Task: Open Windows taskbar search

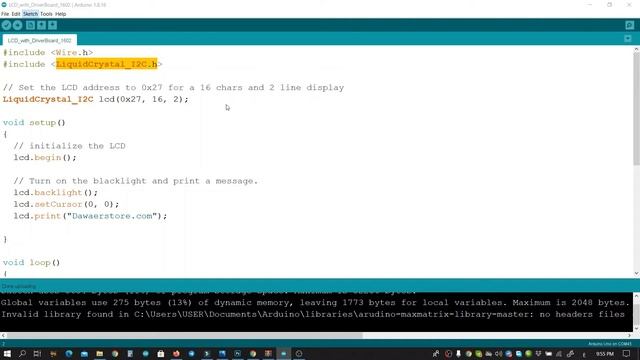Action: click(x=22, y=353)
